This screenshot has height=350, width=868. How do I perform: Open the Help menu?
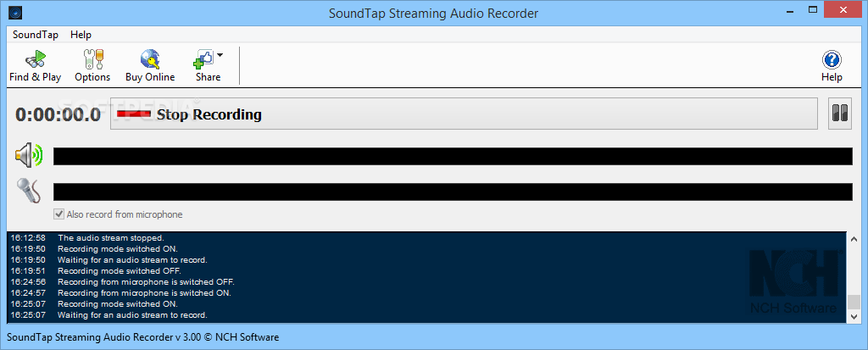tap(81, 35)
